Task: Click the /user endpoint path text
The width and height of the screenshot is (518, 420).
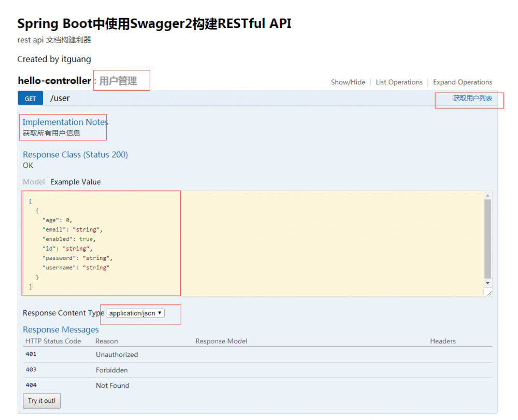Action: click(60, 98)
